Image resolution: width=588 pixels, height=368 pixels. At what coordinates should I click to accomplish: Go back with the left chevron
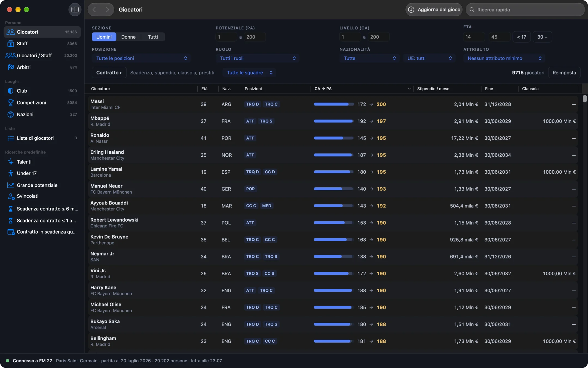94,10
